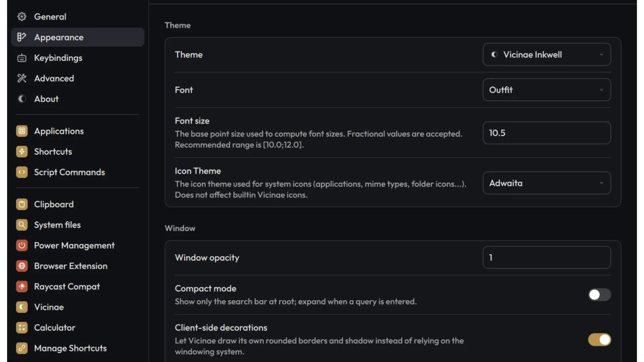Focus the Font size input field
644x362 pixels.
(x=547, y=133)
